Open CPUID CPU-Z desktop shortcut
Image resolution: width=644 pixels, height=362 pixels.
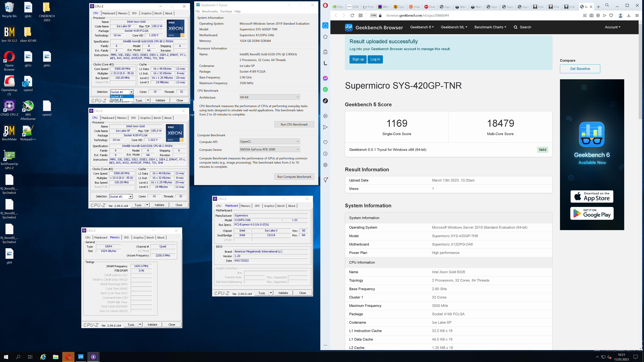[9, 108]
